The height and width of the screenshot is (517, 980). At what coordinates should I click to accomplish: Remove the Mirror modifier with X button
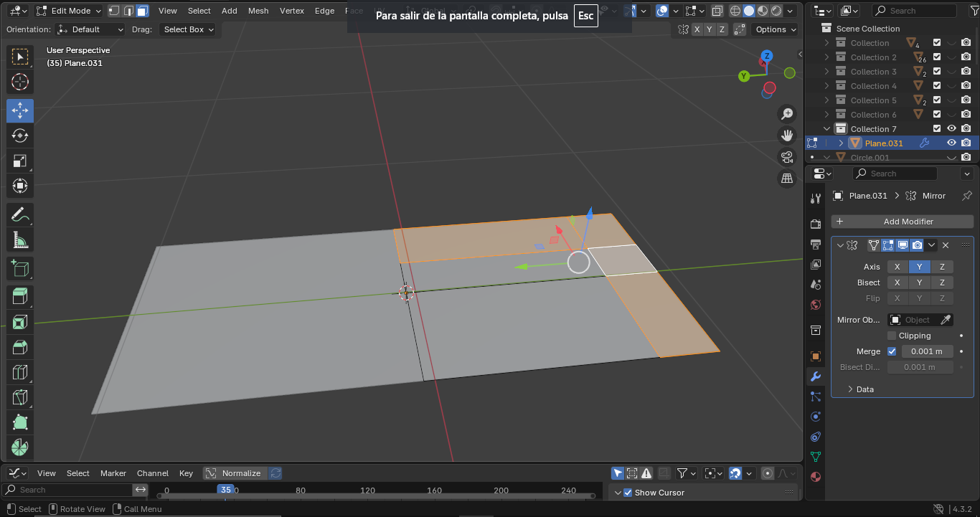(x=946, y=245)
